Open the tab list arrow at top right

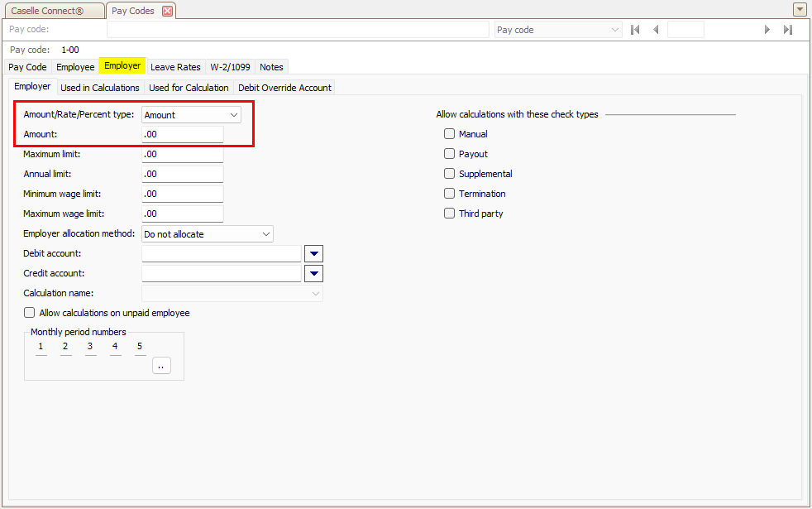800,10
